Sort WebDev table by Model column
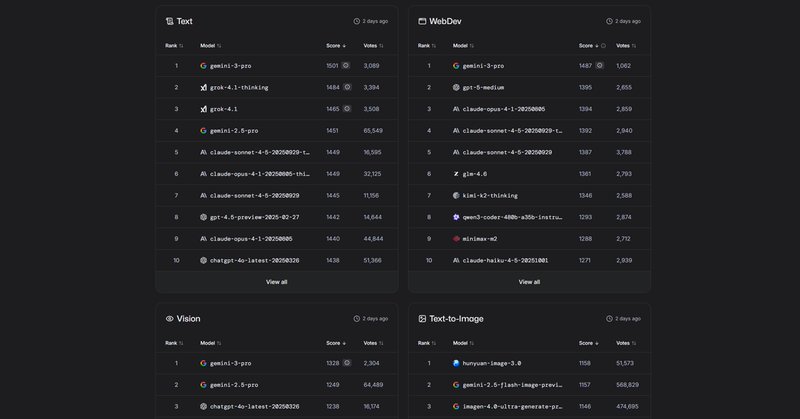The width and height of the screenshot is (800, 419). pos(463,45)
